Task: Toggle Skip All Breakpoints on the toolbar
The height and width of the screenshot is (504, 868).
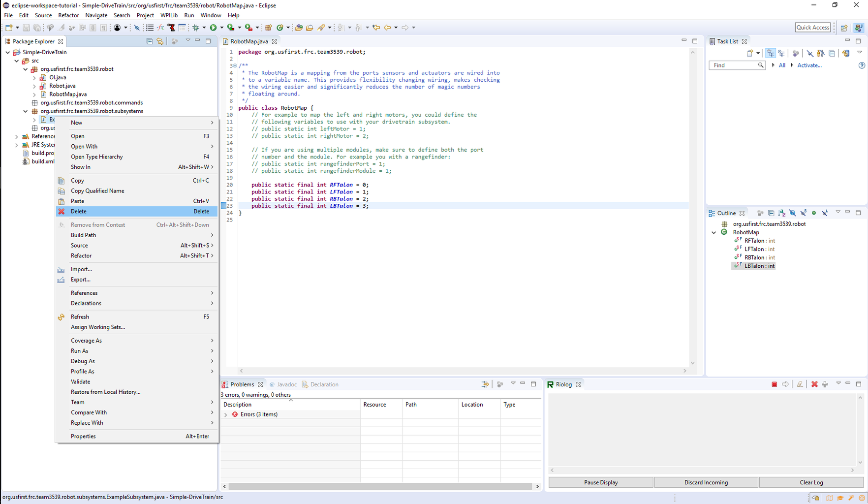Action: 137,28
